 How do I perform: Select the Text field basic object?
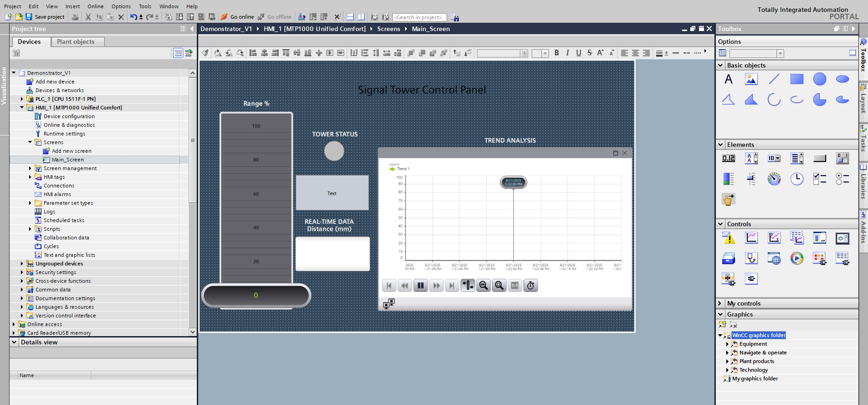729,79
